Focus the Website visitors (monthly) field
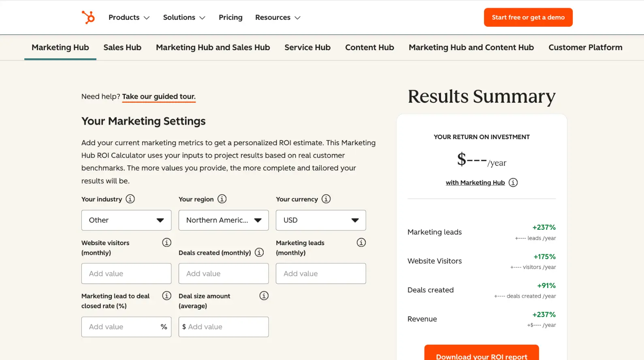Viewport: 644px width, 360px height. click(x=126, y=273)
